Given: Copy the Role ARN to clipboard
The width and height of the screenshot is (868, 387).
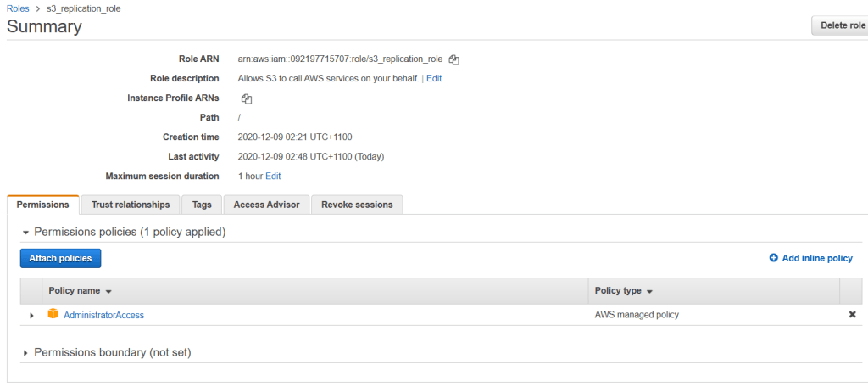Looking at the screenshot, I should point(454,59).
